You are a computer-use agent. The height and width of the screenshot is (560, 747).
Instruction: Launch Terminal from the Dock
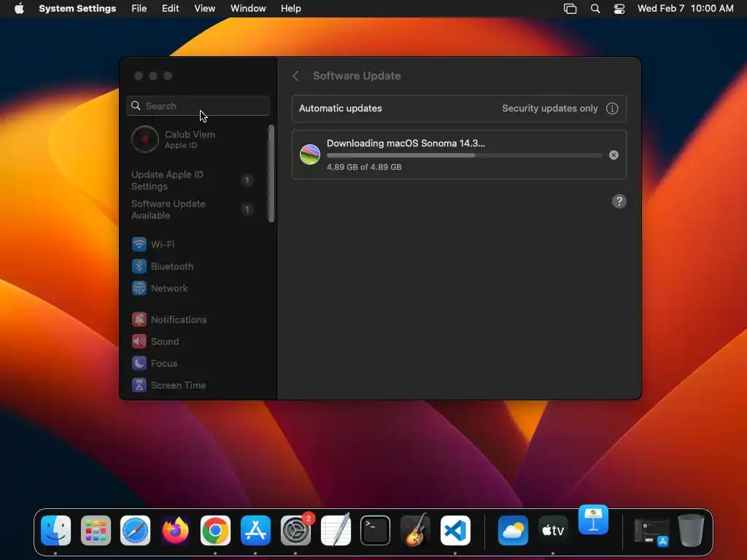pyautogui.click(x=375, y=530)
